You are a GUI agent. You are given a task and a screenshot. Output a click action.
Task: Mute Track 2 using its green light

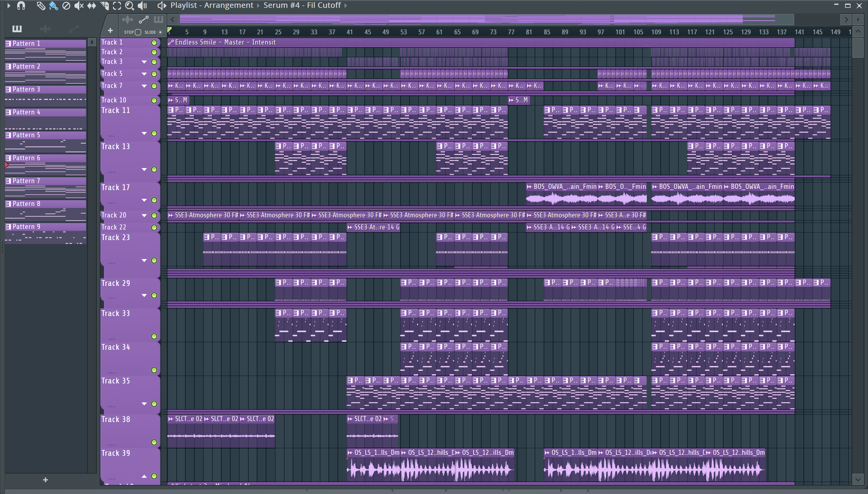154,52
